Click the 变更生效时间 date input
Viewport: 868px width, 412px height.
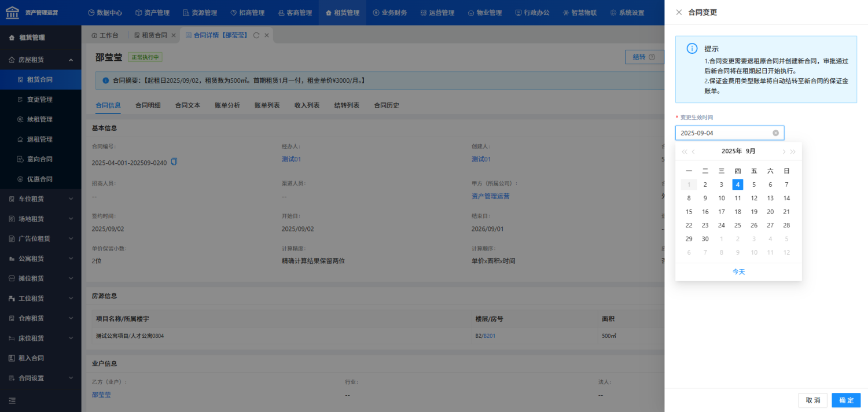(730, 133)
